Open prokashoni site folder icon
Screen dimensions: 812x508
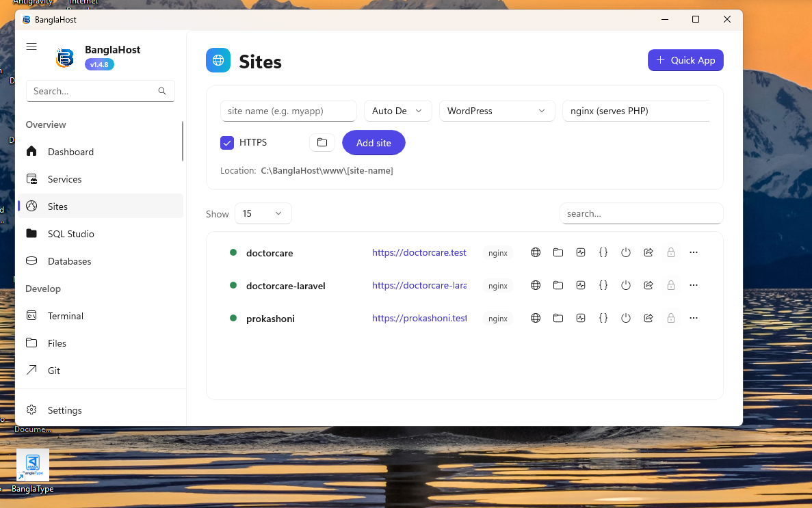[558, 318]
